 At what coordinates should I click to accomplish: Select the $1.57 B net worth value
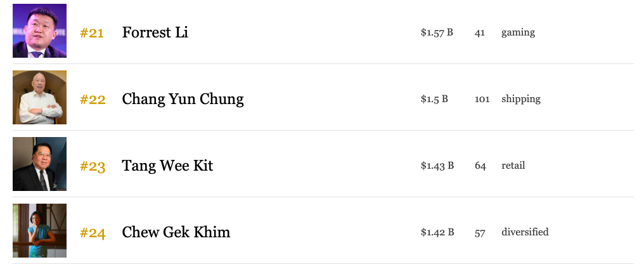click(437, 32)
